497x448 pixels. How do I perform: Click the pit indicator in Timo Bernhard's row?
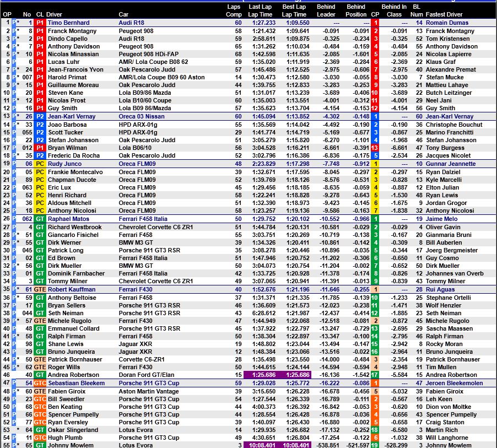click(14, 23)
